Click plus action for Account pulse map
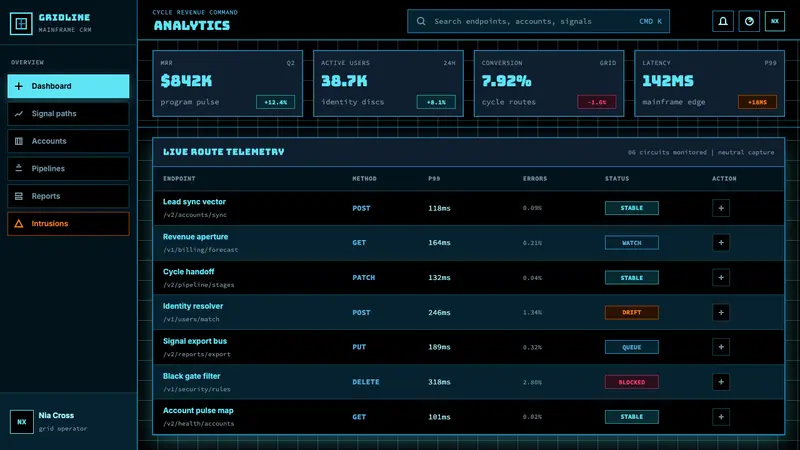The width and height of the screenshot is (800, 450). (721, 417)
